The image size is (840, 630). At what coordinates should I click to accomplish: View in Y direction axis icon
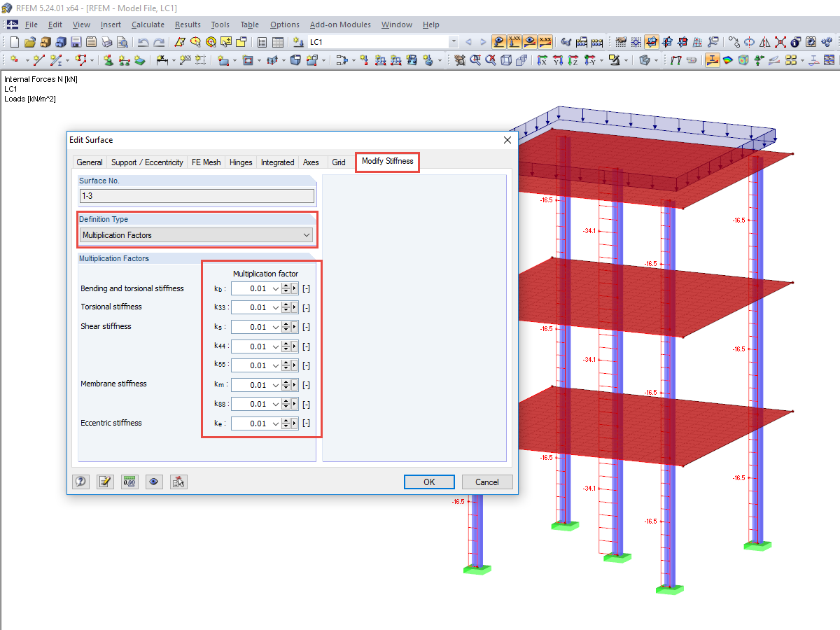pos(557,60)
